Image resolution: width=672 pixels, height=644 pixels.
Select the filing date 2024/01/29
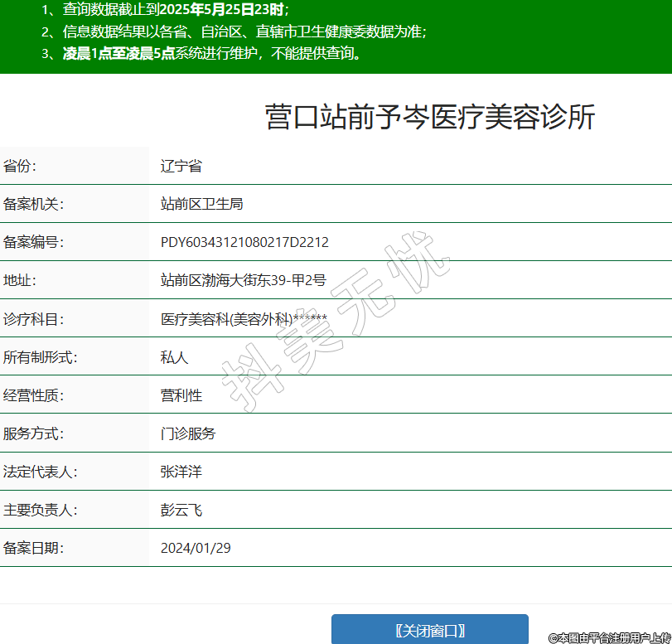(x=196, y=548)
